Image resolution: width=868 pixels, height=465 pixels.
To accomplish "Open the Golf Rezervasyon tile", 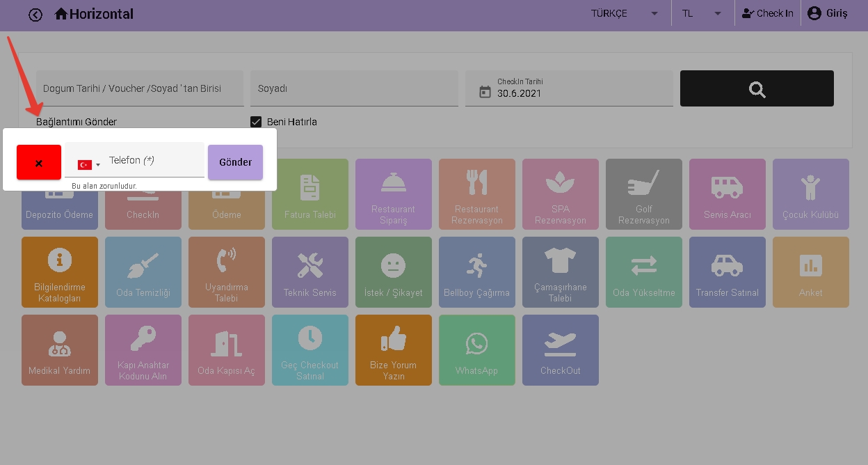I will tap(643, 194).
